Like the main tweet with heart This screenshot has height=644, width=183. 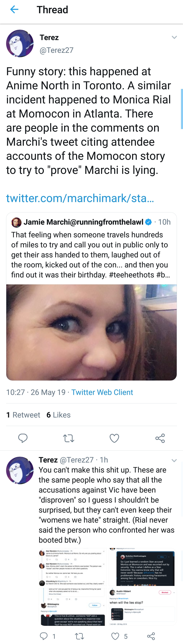114,438
